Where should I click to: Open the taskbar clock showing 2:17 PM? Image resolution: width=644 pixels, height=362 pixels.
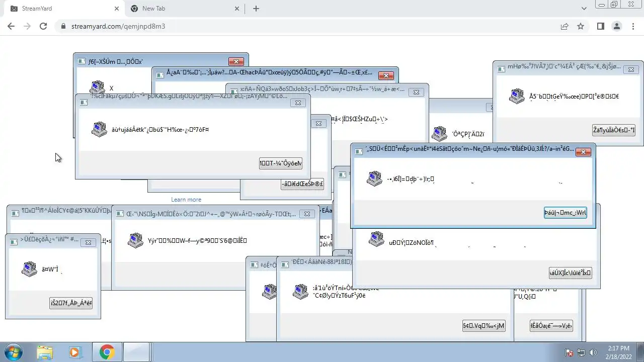[x=618, y=352]
